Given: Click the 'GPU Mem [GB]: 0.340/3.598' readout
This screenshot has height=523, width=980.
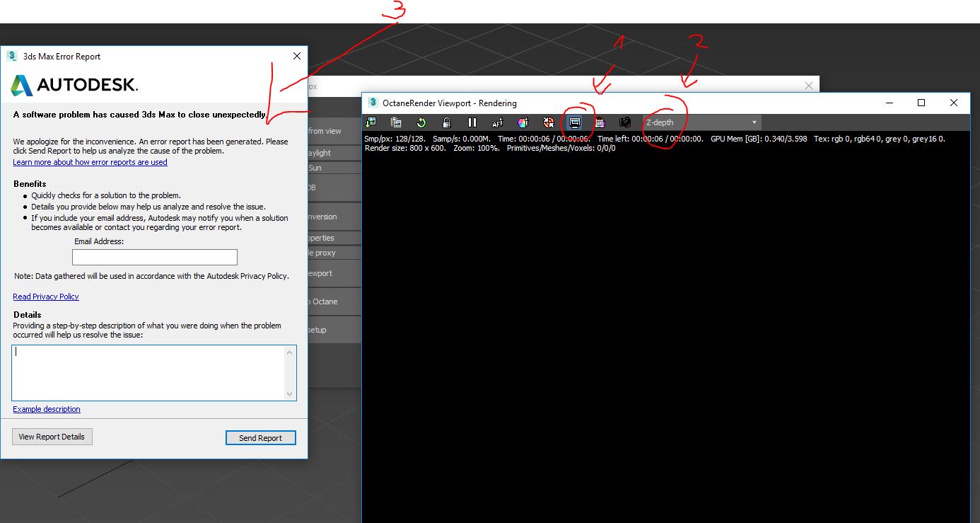Looking at the screenshot, I should (759, 139).
